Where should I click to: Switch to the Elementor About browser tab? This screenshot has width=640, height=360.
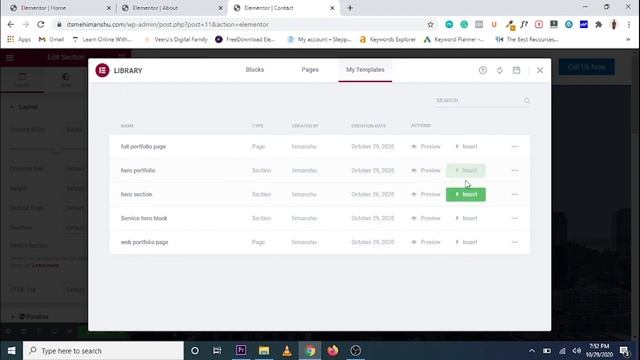click(x=171, y=8)
